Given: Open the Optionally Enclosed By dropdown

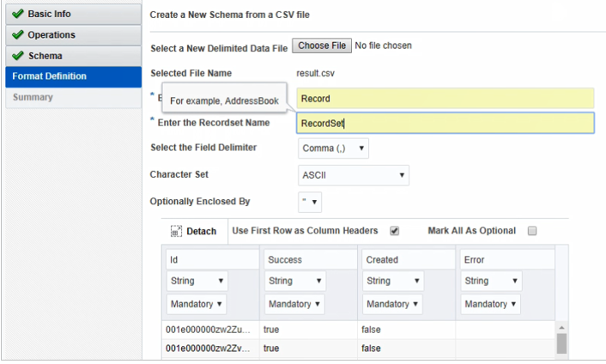Looking at the screenshot, I should click(309, 203).
